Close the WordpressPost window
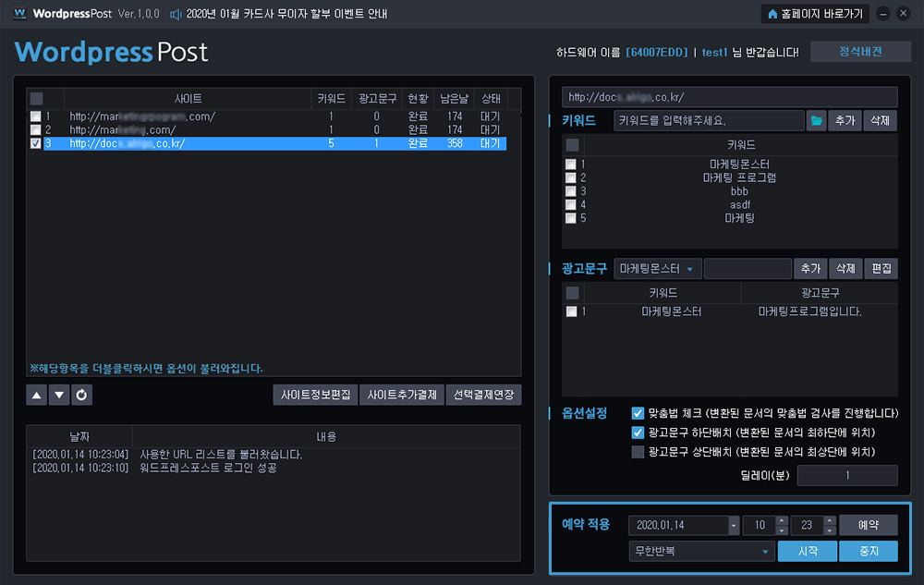 tap(903, 14)
